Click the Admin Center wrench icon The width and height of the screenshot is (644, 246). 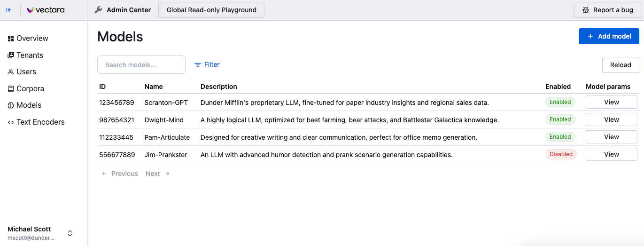pos(98,10)
